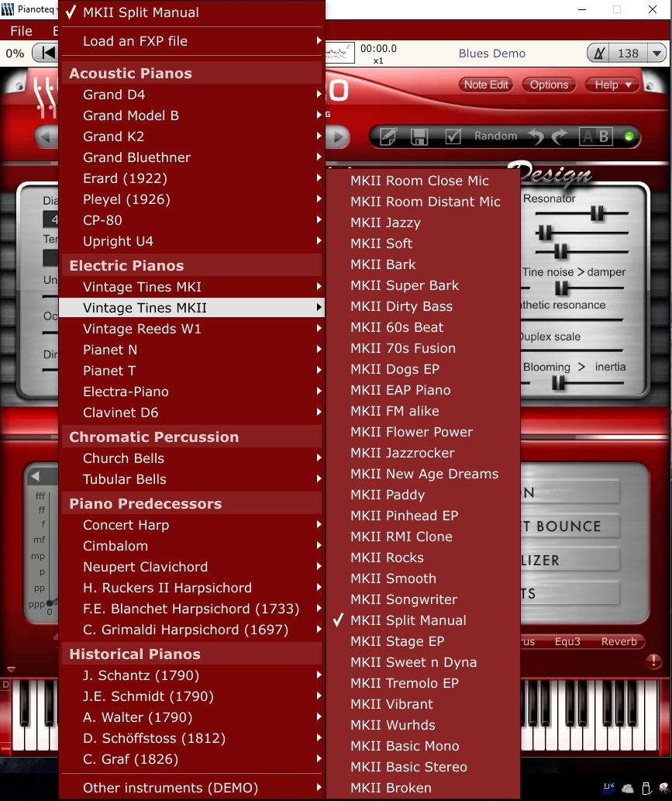Open J. Schantz (1790) instrument entry
This screenshot has width=672, height=801.
point(192,675)
